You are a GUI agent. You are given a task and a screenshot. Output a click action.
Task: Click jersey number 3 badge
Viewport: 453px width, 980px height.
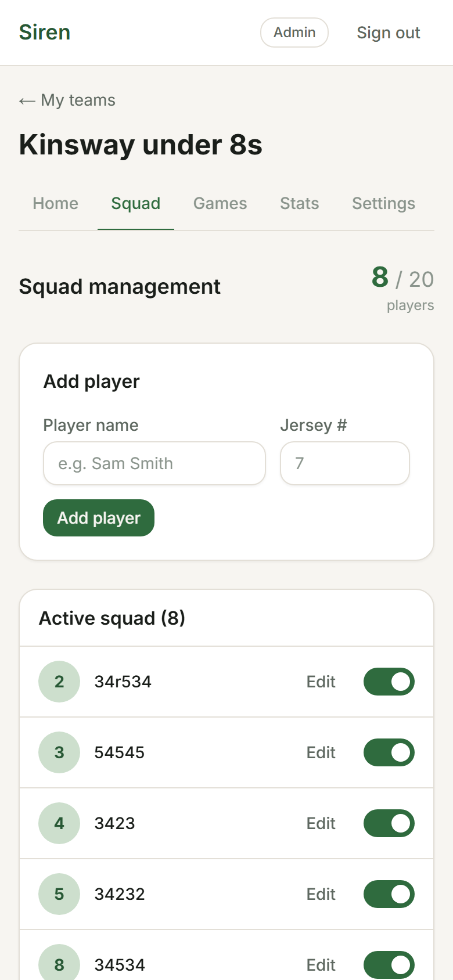pyautogui.click(x=59, y=752)
